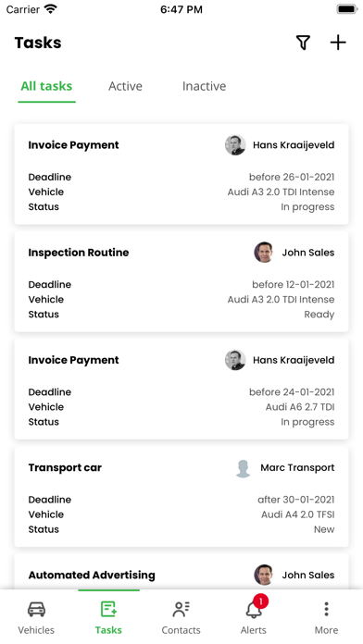Open Invoice Payment task due 26-01-2021

181,174
